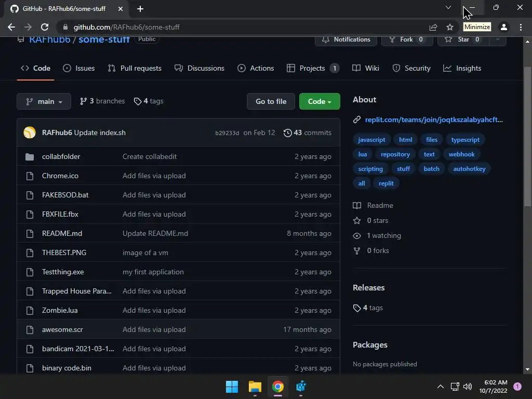532x399 pixels.
Task: Open a new browser tab
Action: pyautogui.click(x=140, y=9)
